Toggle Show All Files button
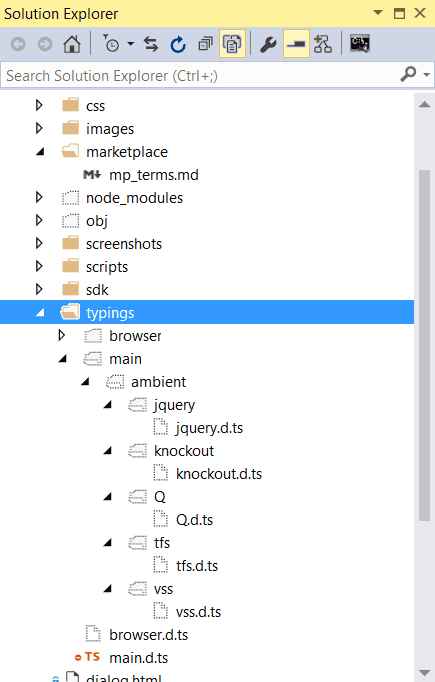 232,43
